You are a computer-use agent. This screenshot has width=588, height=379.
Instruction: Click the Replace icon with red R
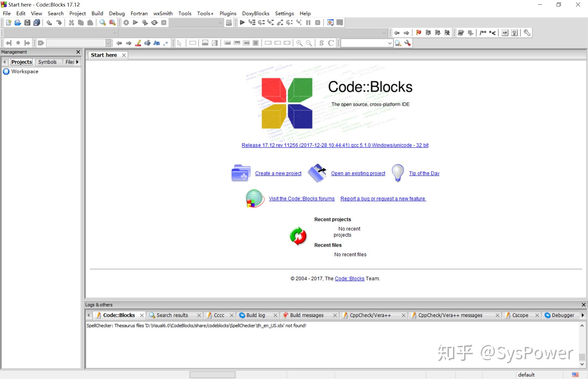pyautogui.click(x=112, y=23)
